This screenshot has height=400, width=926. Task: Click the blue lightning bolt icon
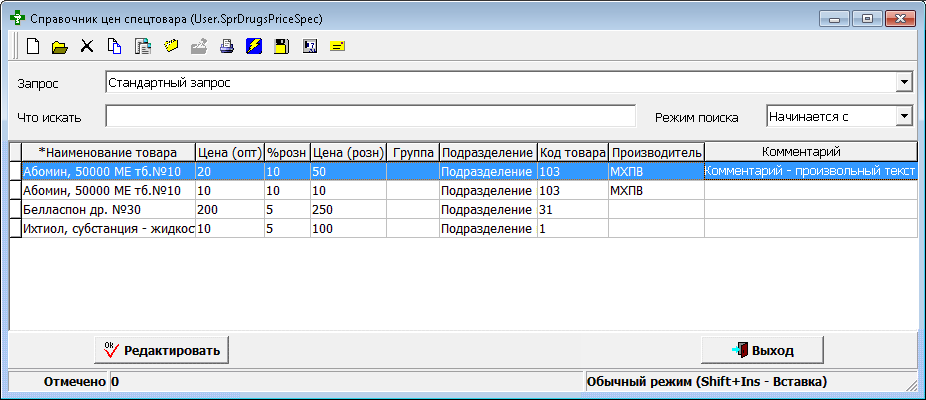pos(254,46)
